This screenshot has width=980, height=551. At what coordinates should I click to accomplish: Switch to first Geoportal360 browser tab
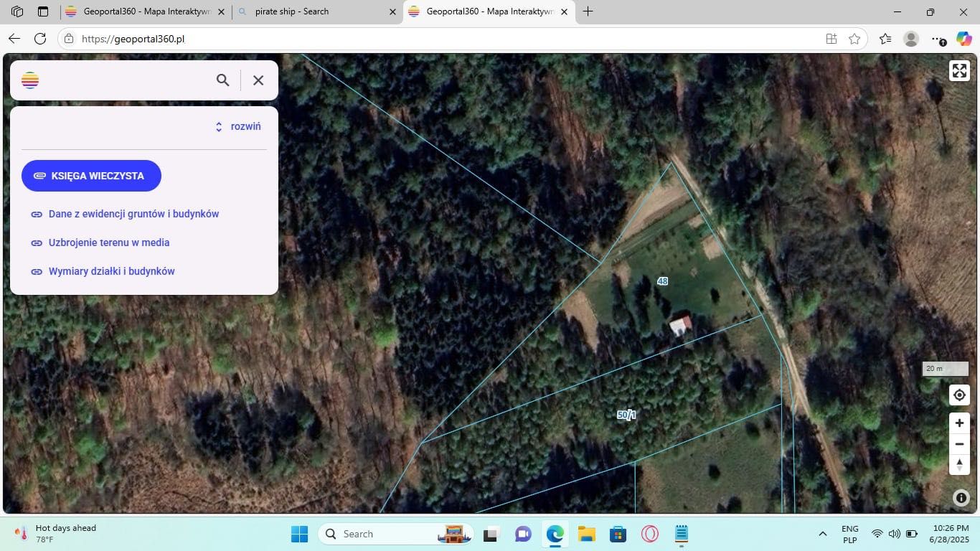(x=145, y=11)
